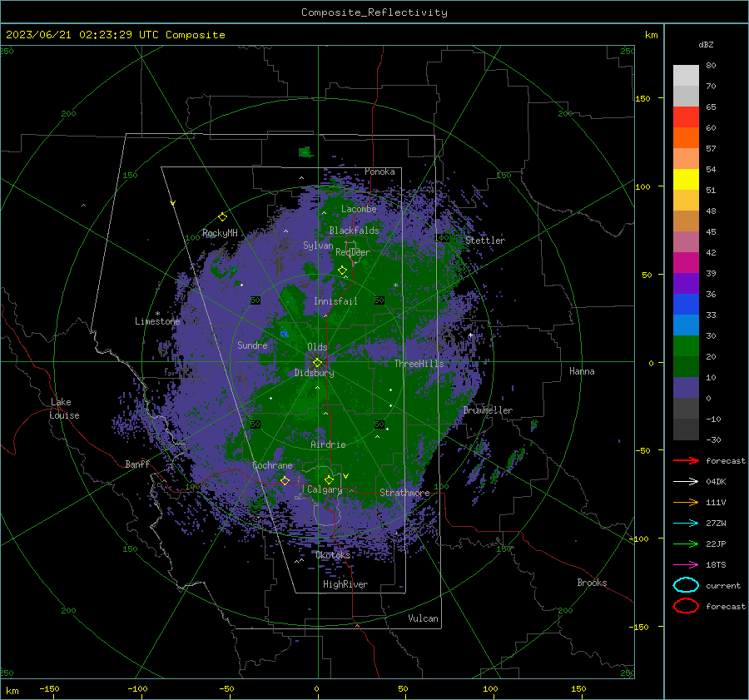The width and height of the screenshot is (749, 700).
Task: Click the Airdrie map label
Action: (x=328, y=444)
